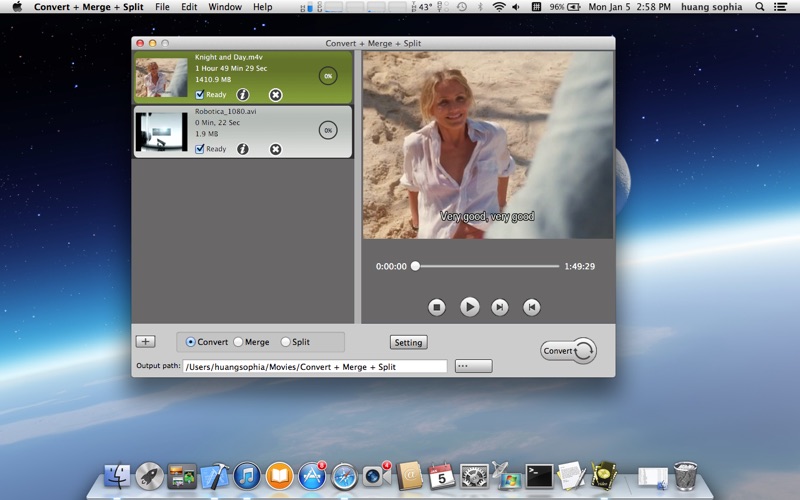Open Contacts address book in the Dock
Screen dimensions: 800x500
(409, 476)
